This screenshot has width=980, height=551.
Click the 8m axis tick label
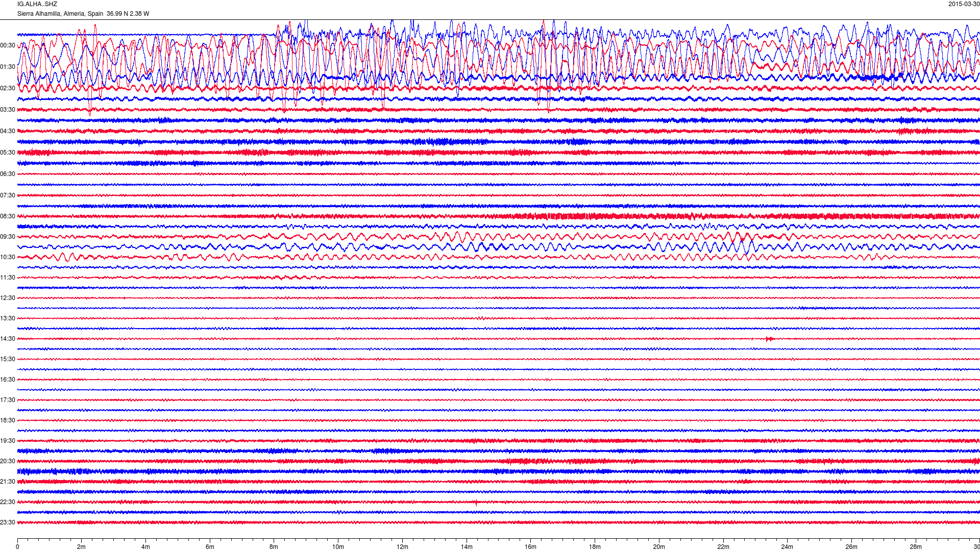[274, 547]
